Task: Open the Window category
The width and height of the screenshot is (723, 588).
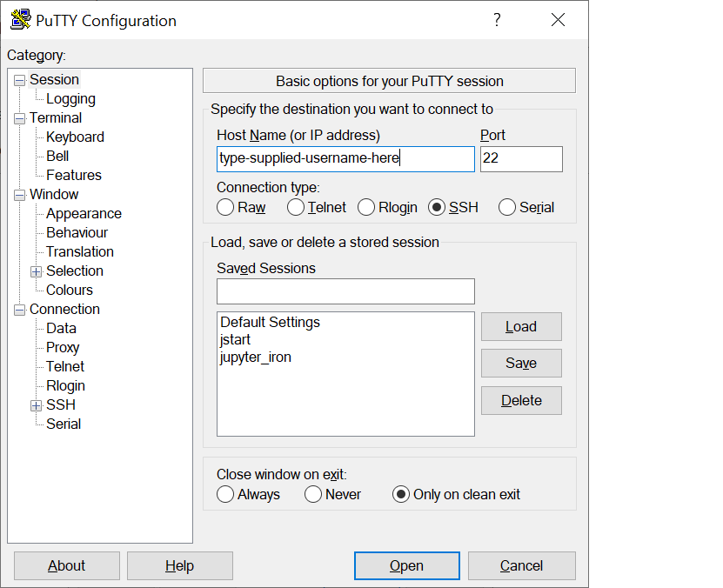Action: point(54,195)
